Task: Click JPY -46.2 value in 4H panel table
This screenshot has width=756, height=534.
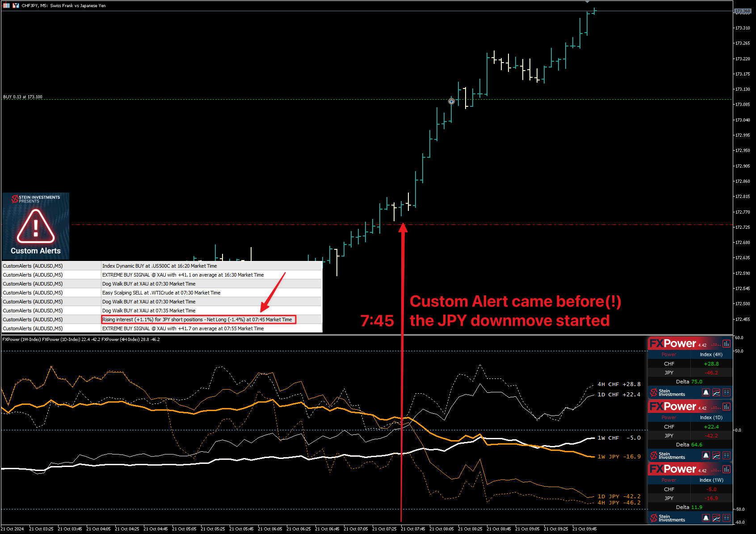Action: (711, 373)
